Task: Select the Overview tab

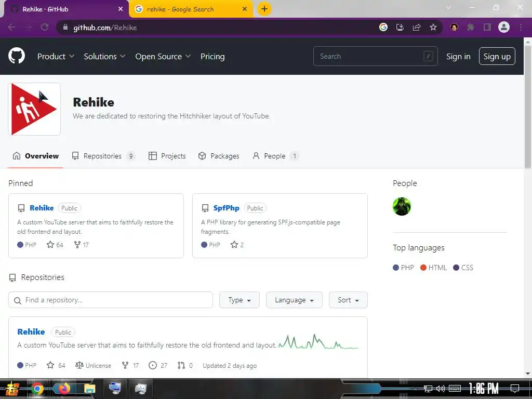Action: coord(36,156)
